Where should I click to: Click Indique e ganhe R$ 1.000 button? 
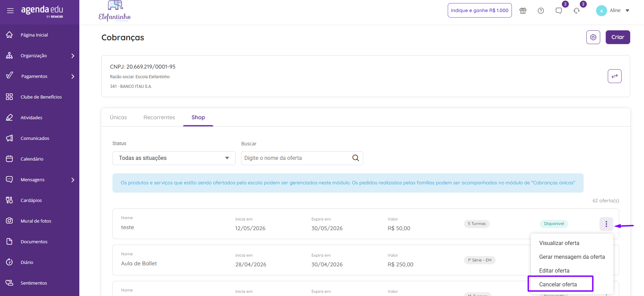[479, 10]
